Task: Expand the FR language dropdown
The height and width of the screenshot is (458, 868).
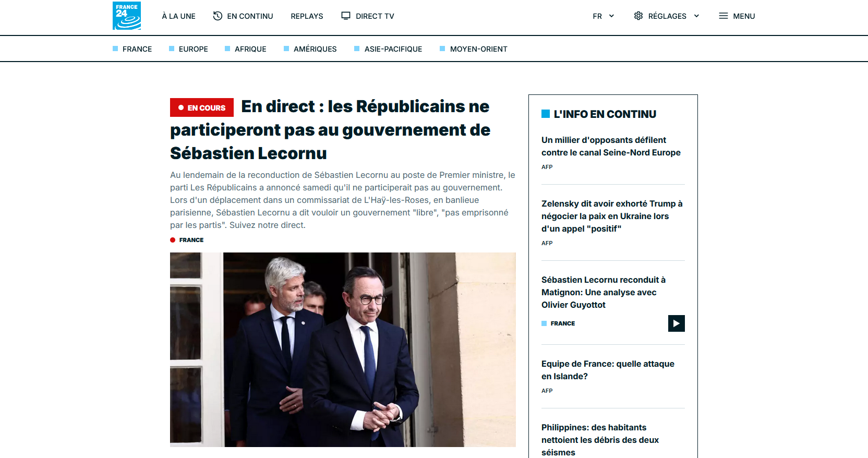Action: coord(604,16)
